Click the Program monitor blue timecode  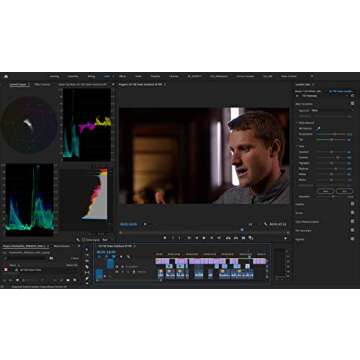click(x=128, y=224)
